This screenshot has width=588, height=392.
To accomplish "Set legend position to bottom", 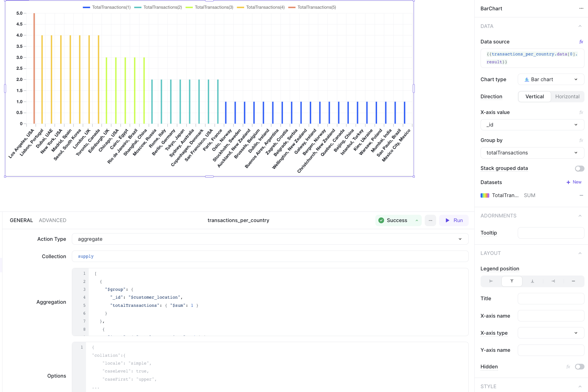I will 532,281.
